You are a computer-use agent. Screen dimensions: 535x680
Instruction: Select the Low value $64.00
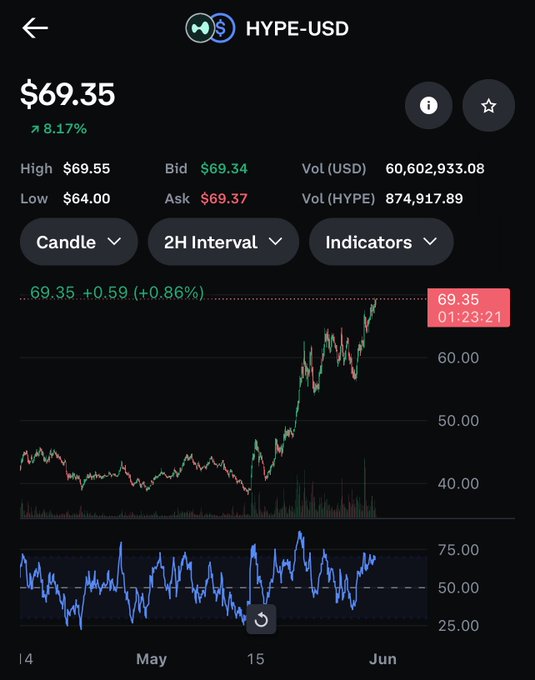(86, 199)
